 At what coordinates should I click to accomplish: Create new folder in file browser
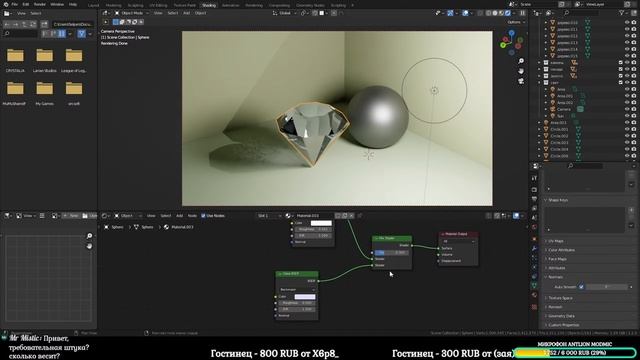pyautogui.click(x=44, y=24)
